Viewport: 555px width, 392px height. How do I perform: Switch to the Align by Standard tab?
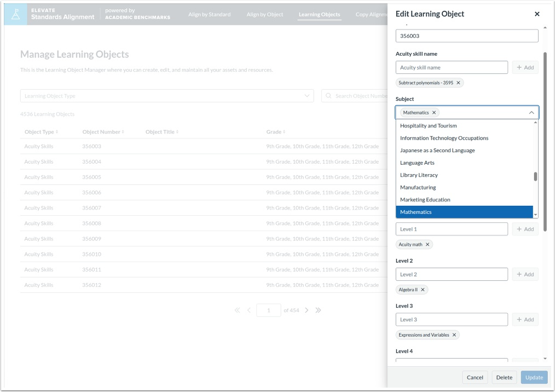210,15
